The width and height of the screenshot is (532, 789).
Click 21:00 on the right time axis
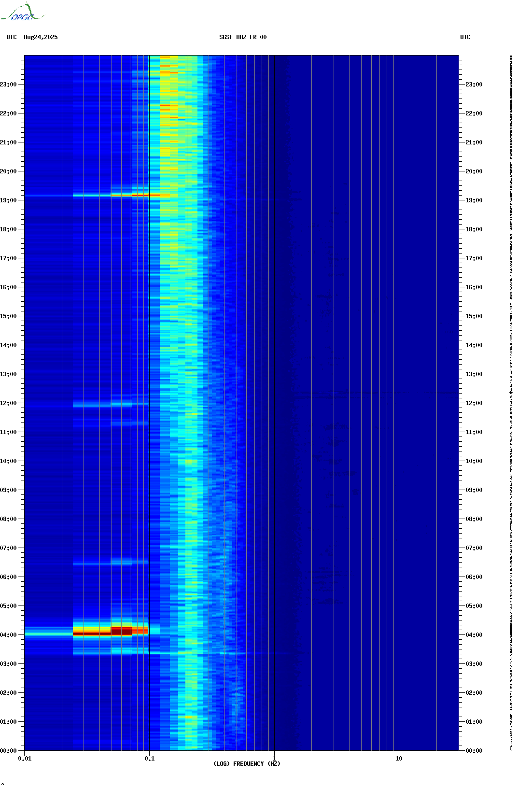click(474, 142)
